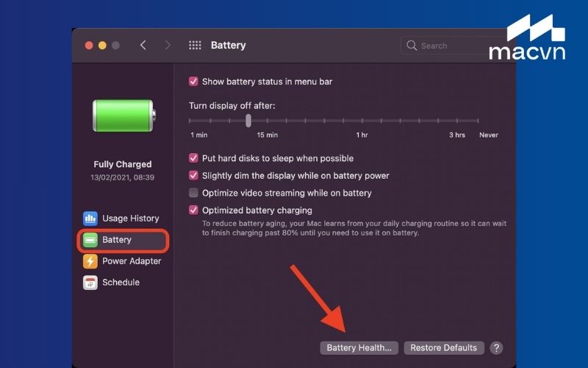Click the Power Adapter lightning icon
588x368 pixels.
click(90, 261)
